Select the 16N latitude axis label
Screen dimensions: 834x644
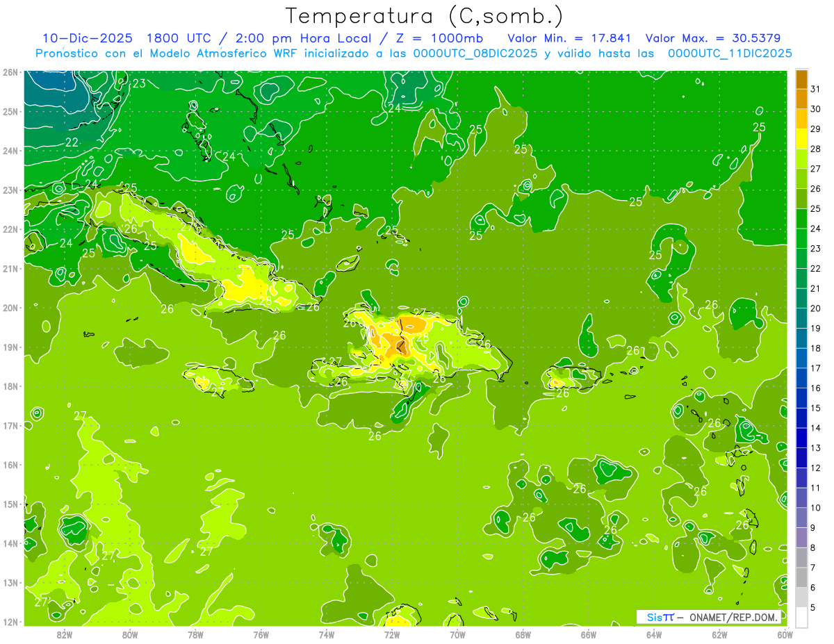10,464
